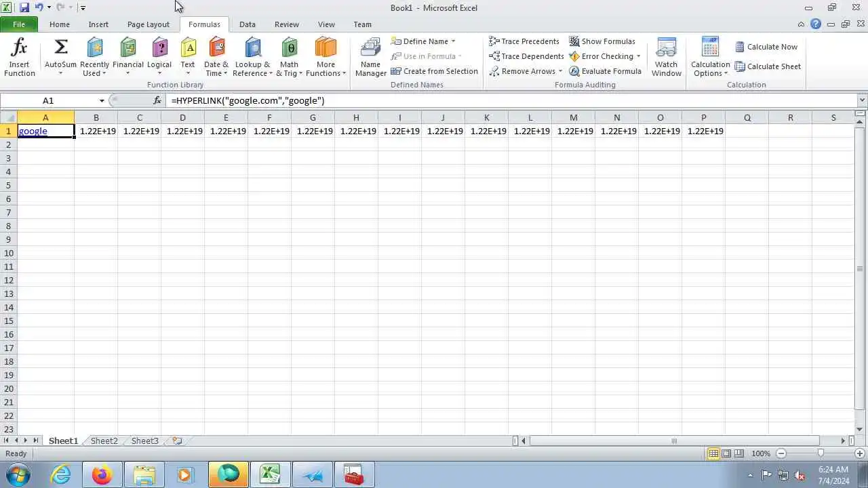The width and height of the screenshot is (868, 488).
Task: Open Math & Trig functions
Action: [x=290, y=58]
